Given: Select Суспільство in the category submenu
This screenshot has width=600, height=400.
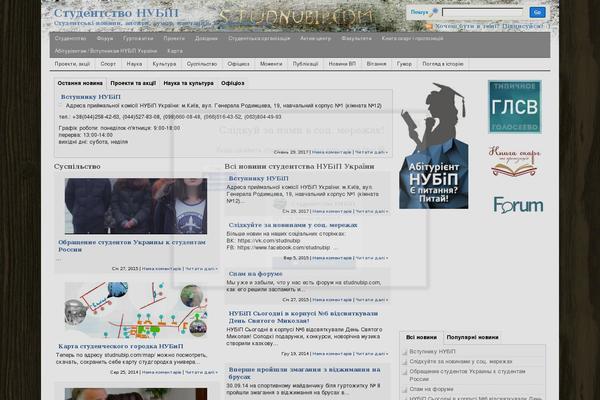Looking at the screenshot, I should click(202, 64).
